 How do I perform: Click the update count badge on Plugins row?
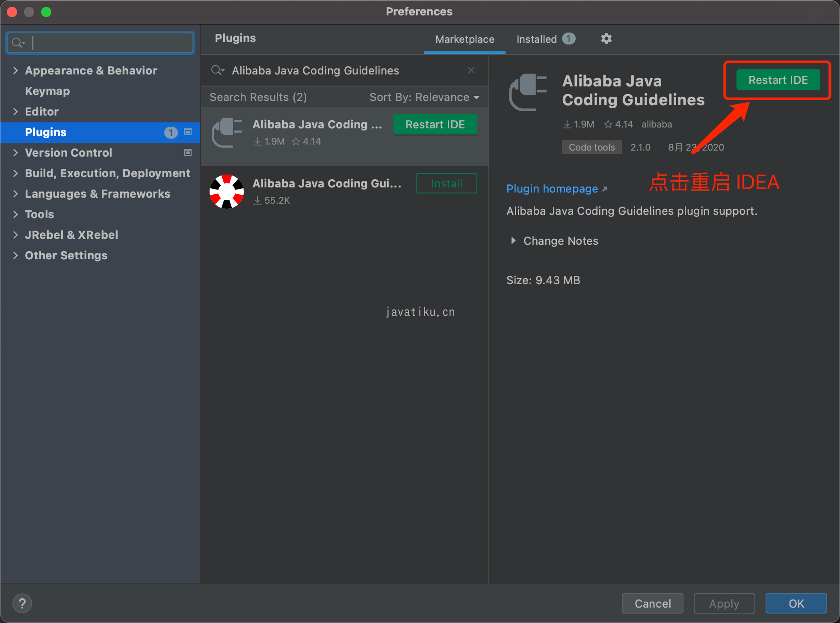tap(171, 132)
